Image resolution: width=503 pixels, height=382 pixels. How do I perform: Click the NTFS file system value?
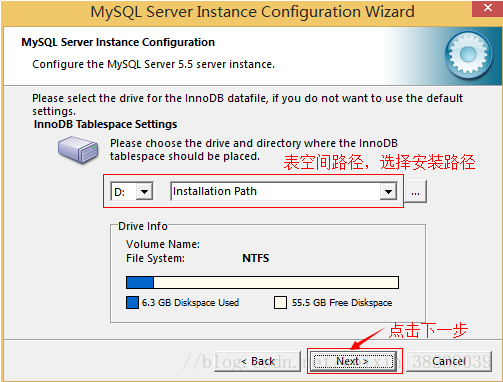click(255, 258)
